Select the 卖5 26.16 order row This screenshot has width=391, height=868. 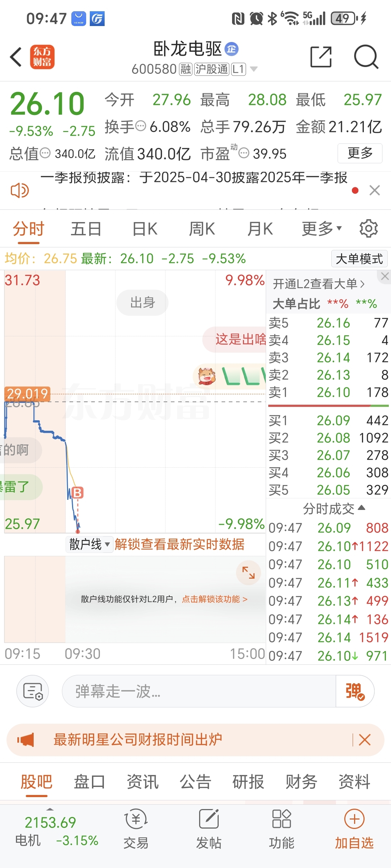click(x=328, y=323)
